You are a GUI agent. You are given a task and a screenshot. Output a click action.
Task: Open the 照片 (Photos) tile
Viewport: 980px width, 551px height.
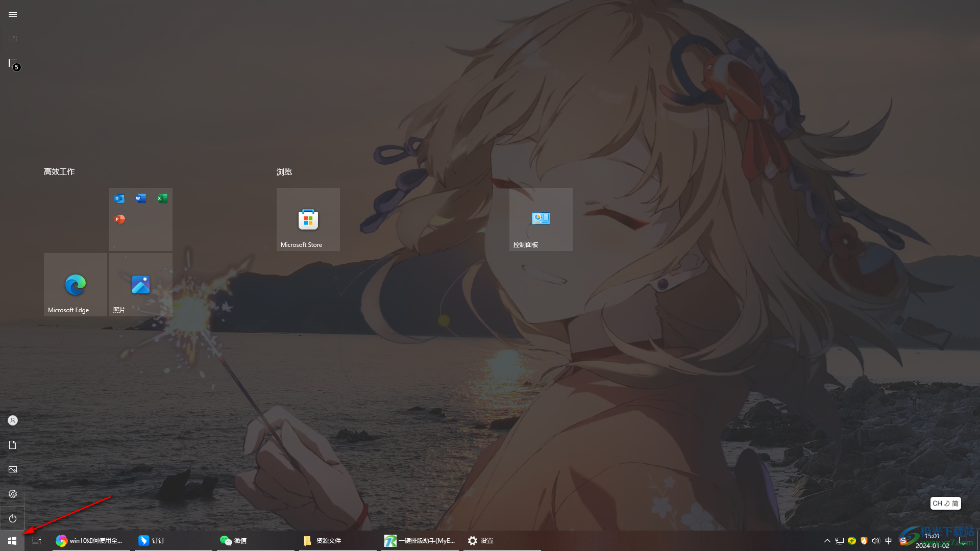click(x=141, y=285)
